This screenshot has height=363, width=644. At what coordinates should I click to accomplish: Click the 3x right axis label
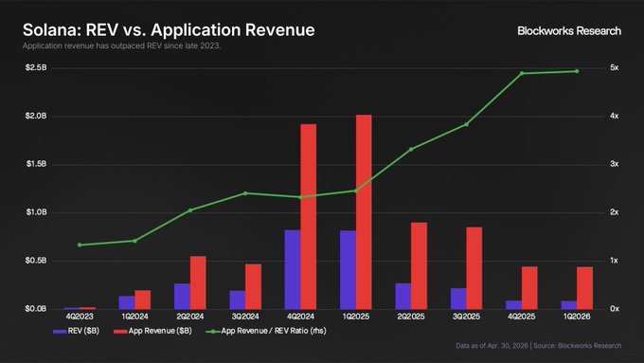(614, 164)
